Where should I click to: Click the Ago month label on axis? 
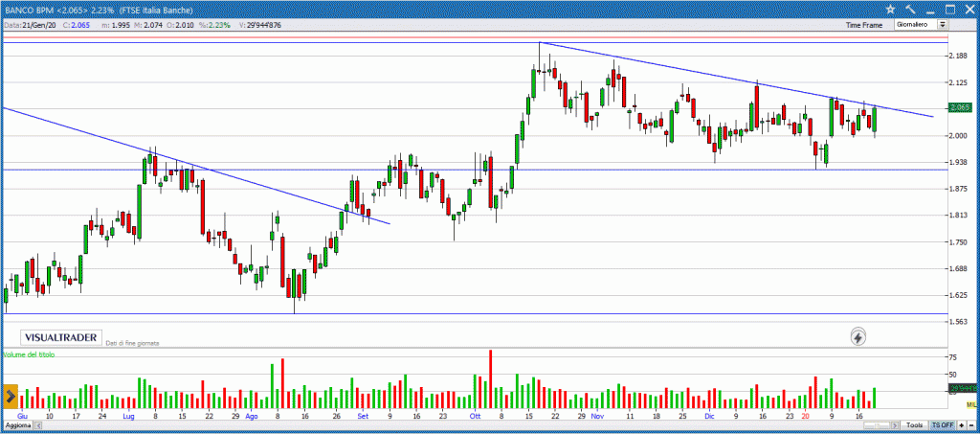(252, 415)
